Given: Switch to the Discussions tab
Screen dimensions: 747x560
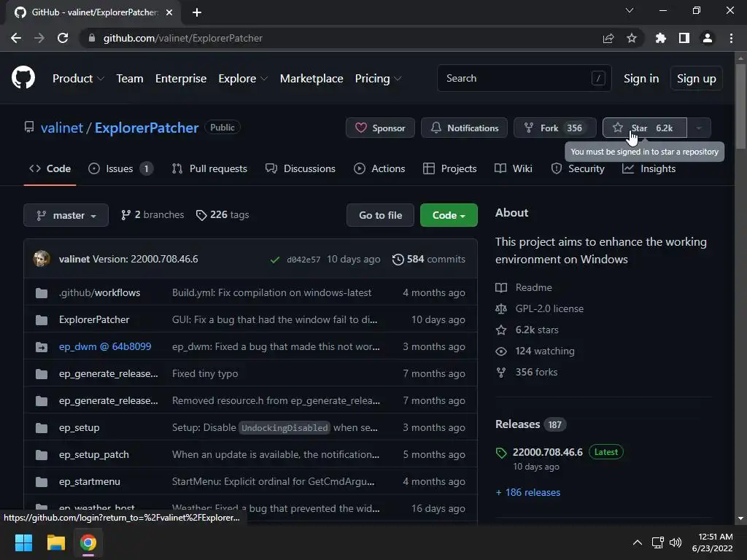Looking at the screenshot, I should pyautogui.click(x=301, y=168).
